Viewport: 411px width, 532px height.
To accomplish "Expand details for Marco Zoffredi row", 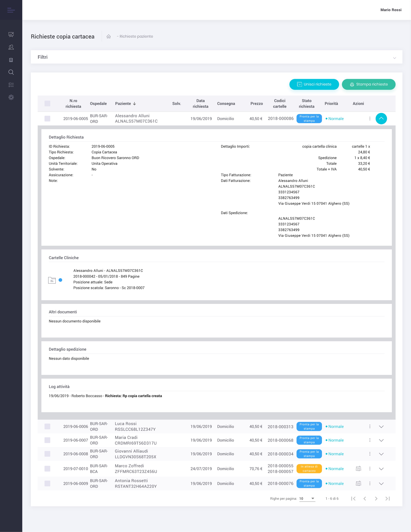I will (381, 469).
